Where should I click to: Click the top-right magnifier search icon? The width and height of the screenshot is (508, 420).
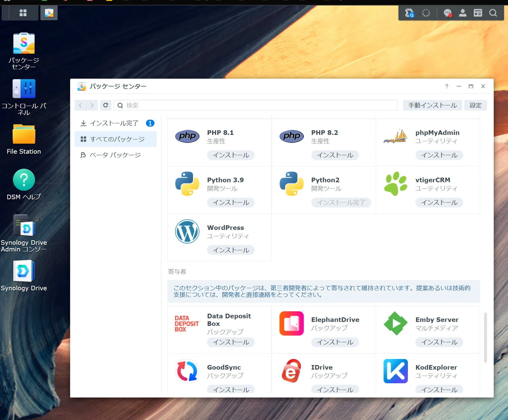pyautogui.click(x=493, y=13)
